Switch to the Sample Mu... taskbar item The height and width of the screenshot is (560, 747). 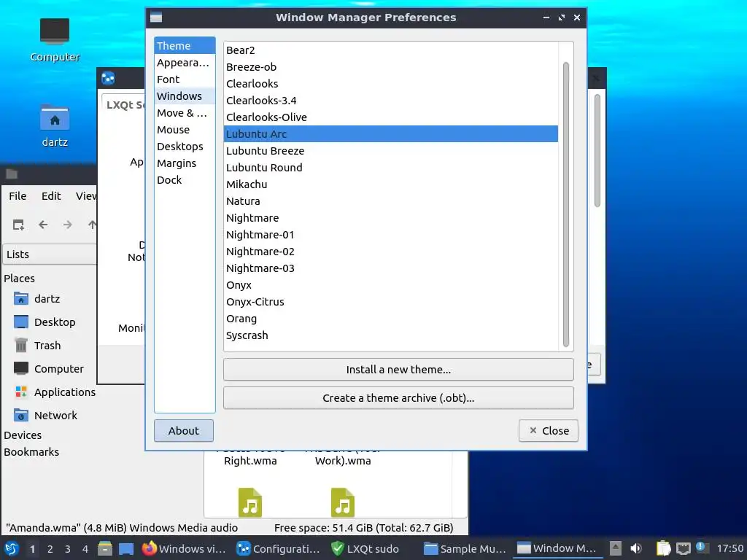click(465, 548)
